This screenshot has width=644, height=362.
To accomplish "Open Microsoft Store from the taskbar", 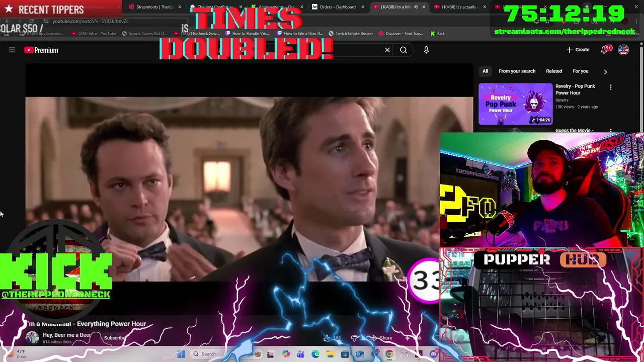I will (345, 354).
